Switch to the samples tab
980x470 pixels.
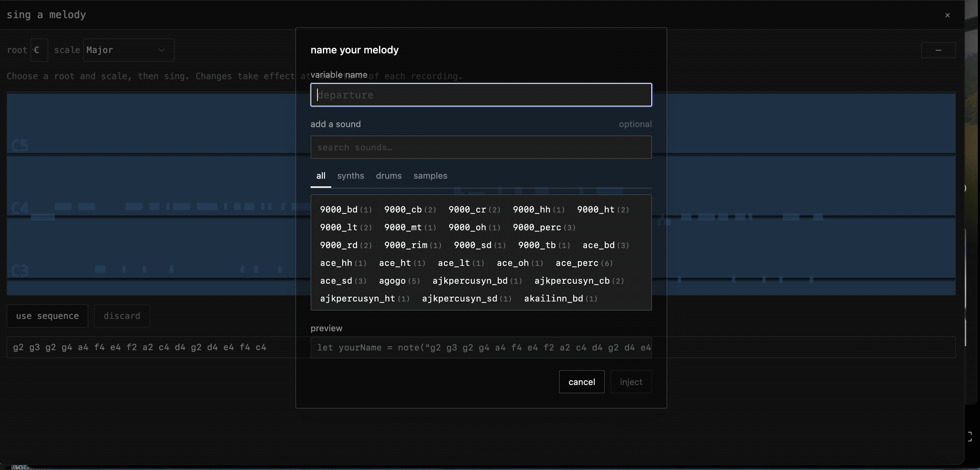(x=430, y=176)
